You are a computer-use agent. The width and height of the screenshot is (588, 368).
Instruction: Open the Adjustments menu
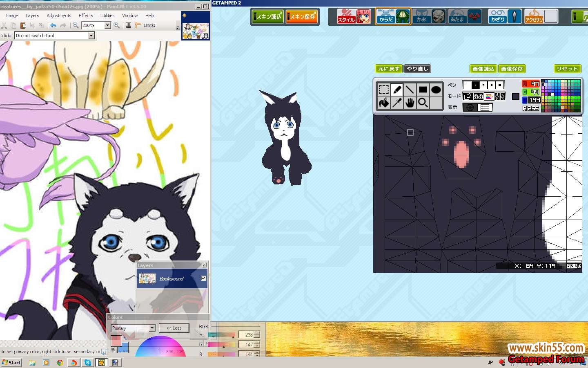(x=59, y=16)
